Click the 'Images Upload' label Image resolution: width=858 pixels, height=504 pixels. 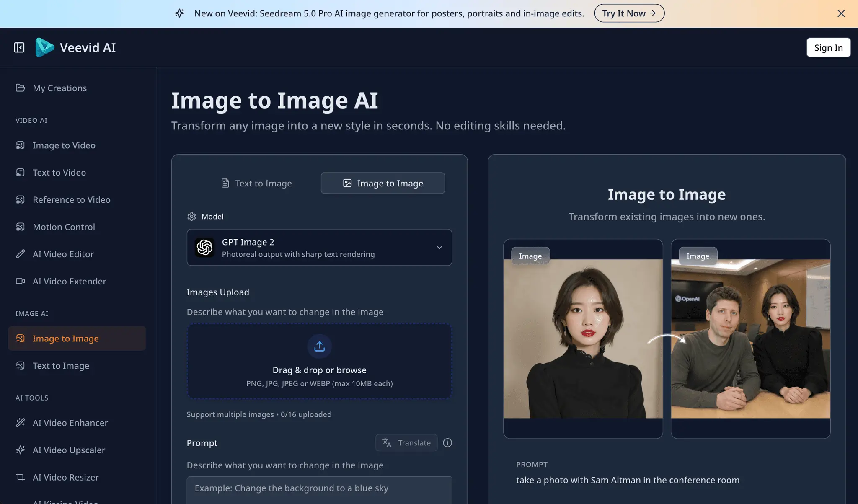pos(218,292)
